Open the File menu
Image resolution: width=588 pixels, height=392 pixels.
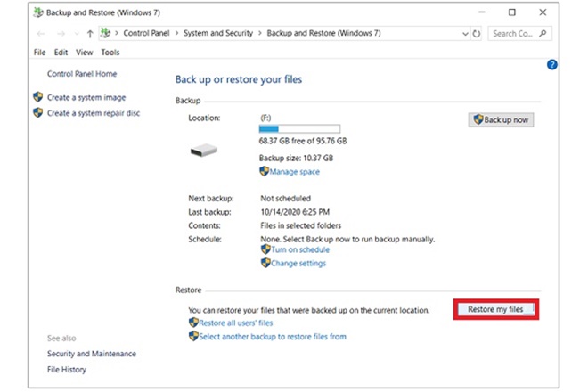[38, 53]
